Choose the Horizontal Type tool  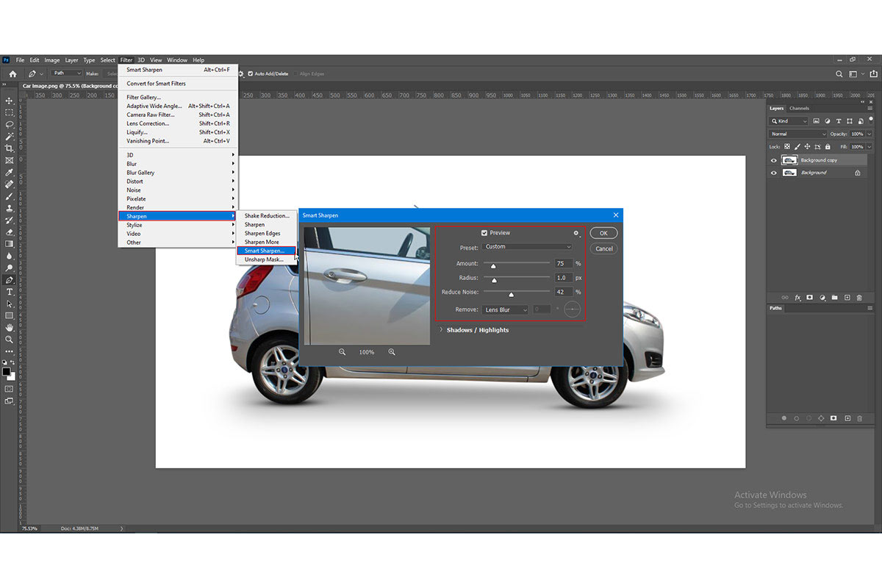pyautogui.click(x=10, y=292)
